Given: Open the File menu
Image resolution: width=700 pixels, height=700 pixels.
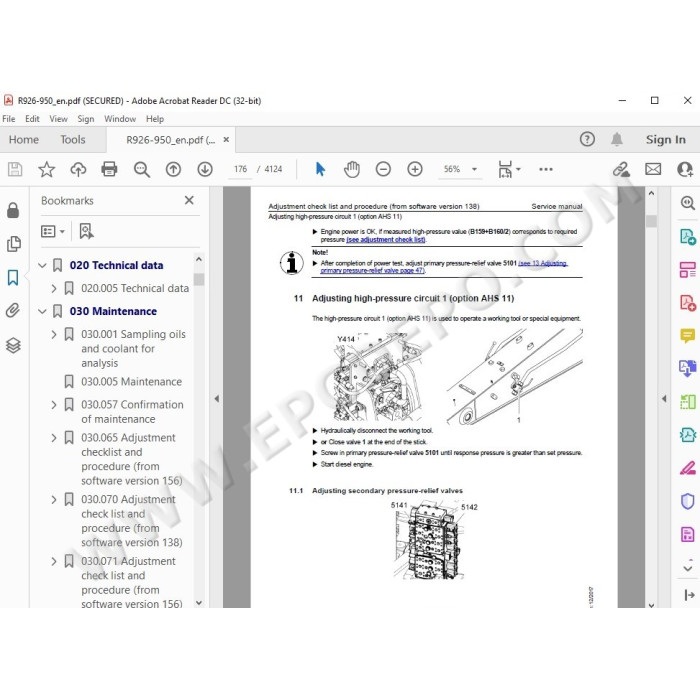Looking at the screenshot, I should [8, 119].
